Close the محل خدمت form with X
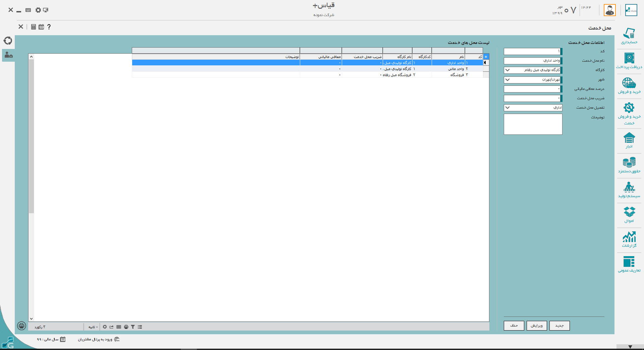 tap(21, 26)
